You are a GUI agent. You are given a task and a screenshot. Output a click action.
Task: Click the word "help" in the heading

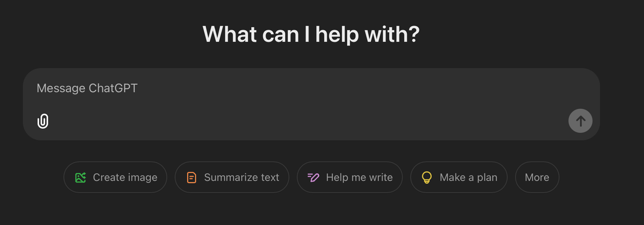[x=338, y=34]
